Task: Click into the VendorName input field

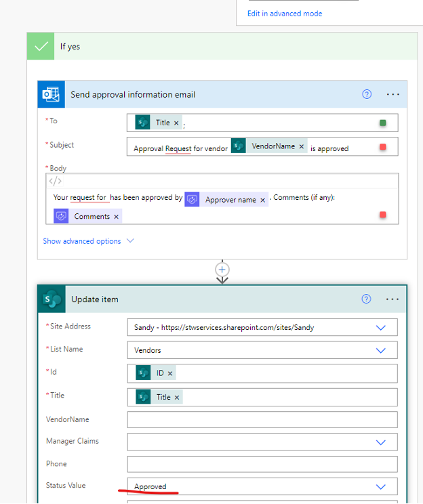Action: [262, 419]
